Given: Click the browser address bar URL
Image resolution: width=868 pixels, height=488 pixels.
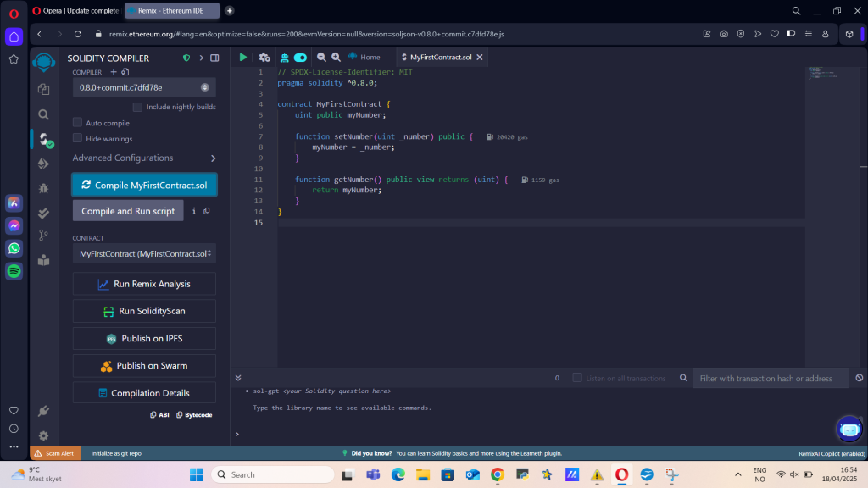Looking at the screenshot, I should 306,34.
